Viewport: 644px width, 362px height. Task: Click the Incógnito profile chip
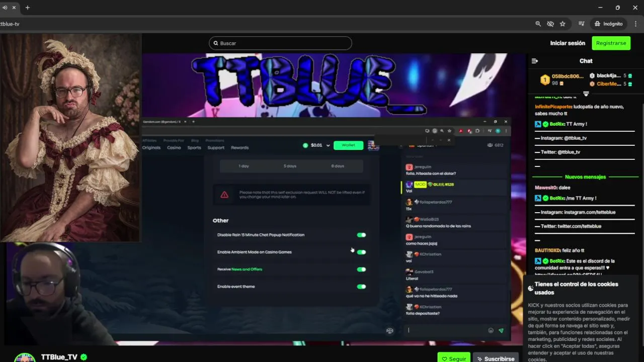pyautogui.click(x=608, y=24)
